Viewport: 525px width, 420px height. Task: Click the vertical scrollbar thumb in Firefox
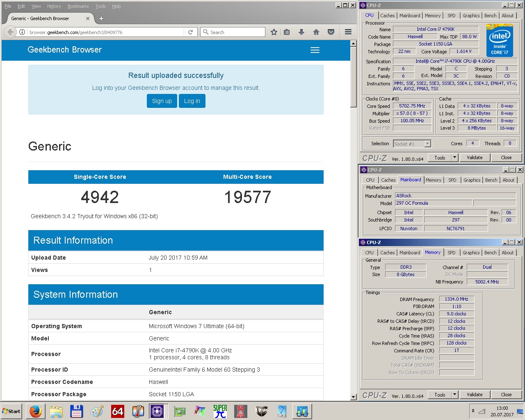pyautogui.click(x=354, y=77)
